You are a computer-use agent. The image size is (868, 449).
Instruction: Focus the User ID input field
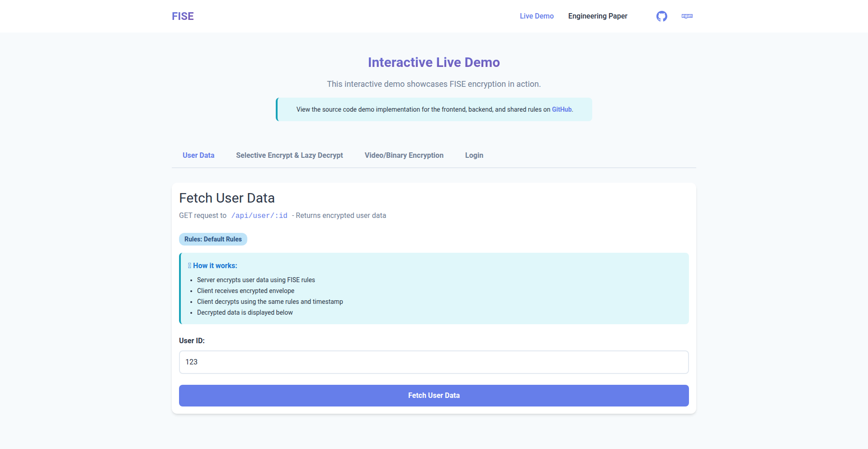(434, 362)
